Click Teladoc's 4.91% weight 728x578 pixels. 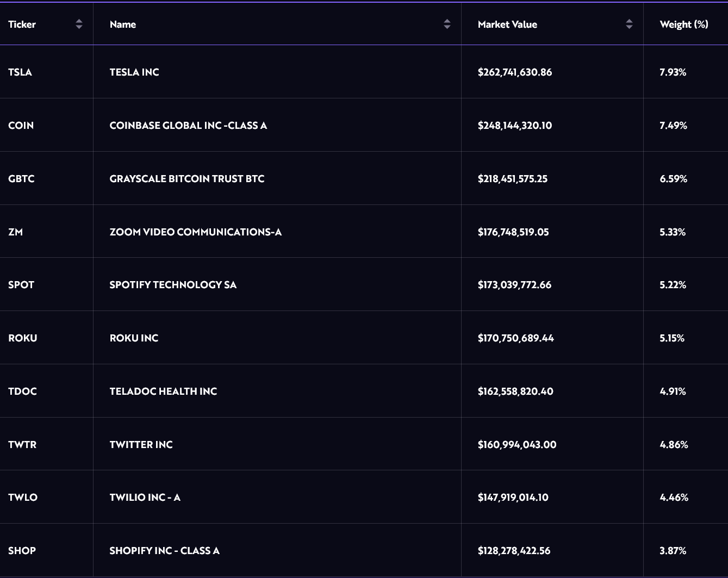click(673, 391)
